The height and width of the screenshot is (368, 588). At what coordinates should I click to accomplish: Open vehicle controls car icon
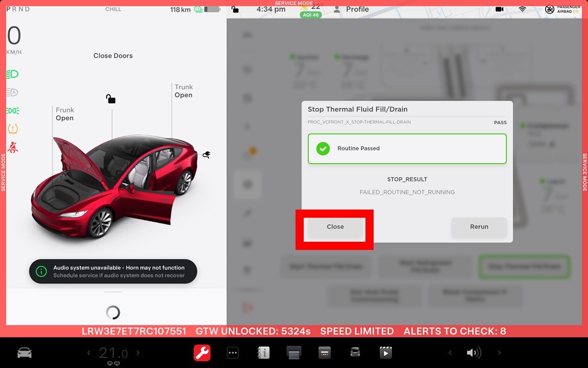pyautogui.click(x=24, y=353)
